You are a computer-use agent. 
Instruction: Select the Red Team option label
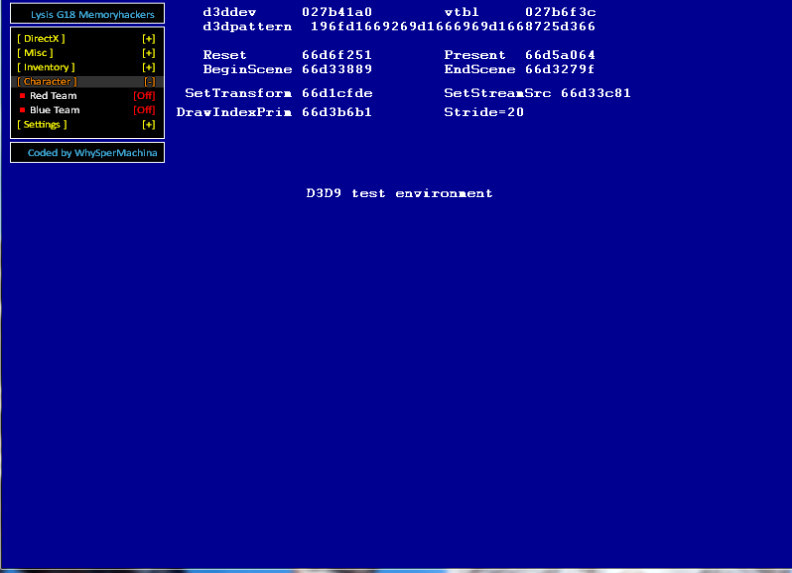tap(53, 96)
